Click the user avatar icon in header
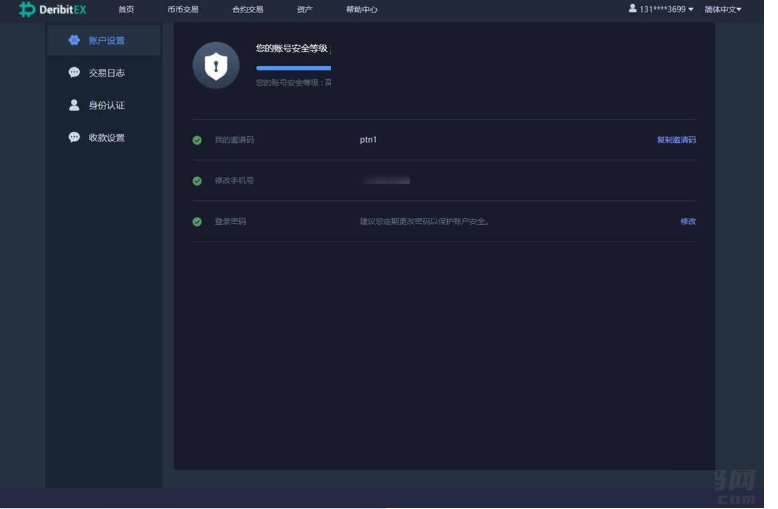This screenshot has width=778, height=509. point(633,8)
